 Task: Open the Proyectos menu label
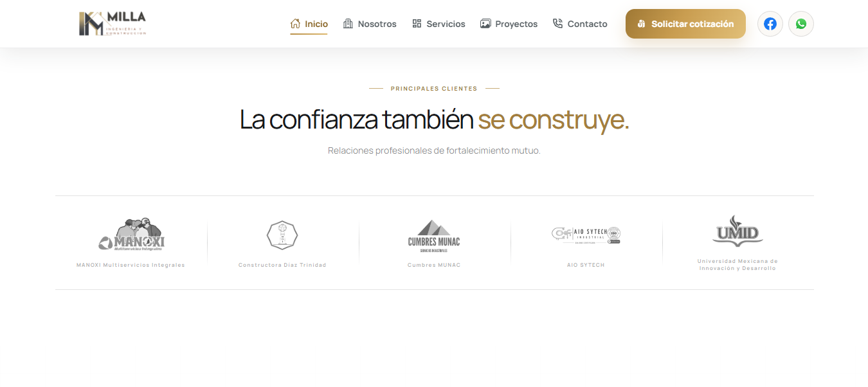(516, 24)
